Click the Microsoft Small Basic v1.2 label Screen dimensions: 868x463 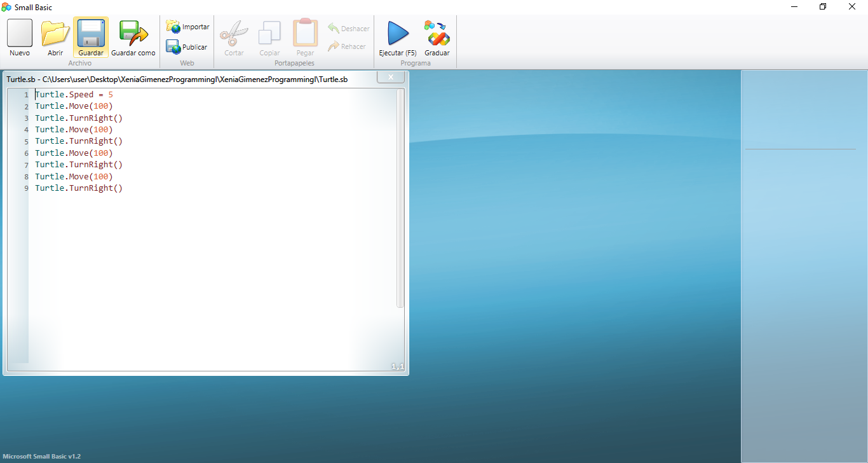click(41, 455)
